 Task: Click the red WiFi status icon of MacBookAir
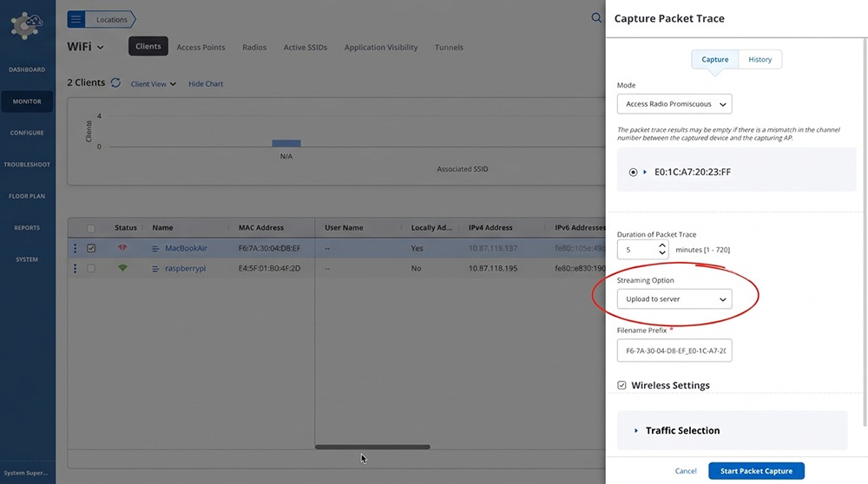click(122, 248)
